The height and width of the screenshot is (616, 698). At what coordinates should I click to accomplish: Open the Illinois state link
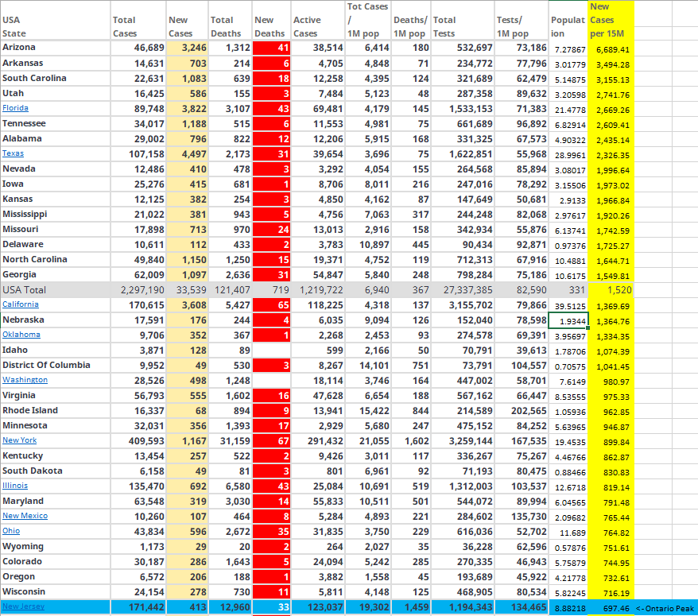pyautogui.click(x=15, y=486)
